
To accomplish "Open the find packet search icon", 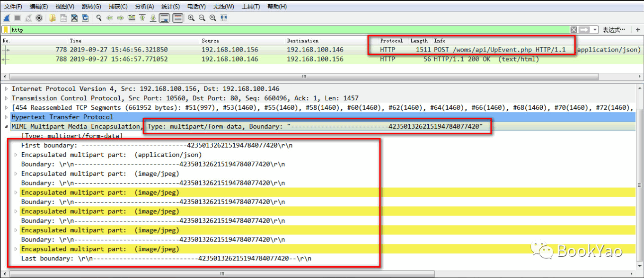I will [99, 18].
